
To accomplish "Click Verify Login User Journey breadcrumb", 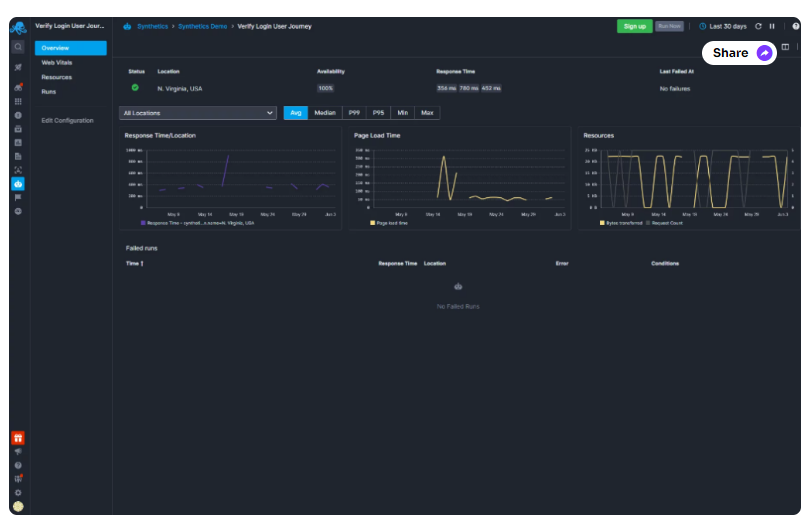I will coord(275,26).
